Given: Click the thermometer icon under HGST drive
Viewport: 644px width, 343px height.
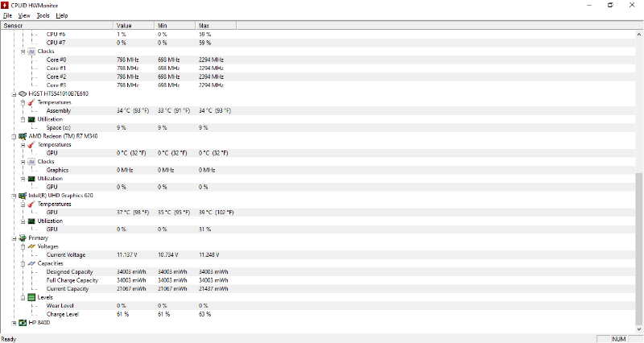Looking at the screenshot, I should coord(31,102).
